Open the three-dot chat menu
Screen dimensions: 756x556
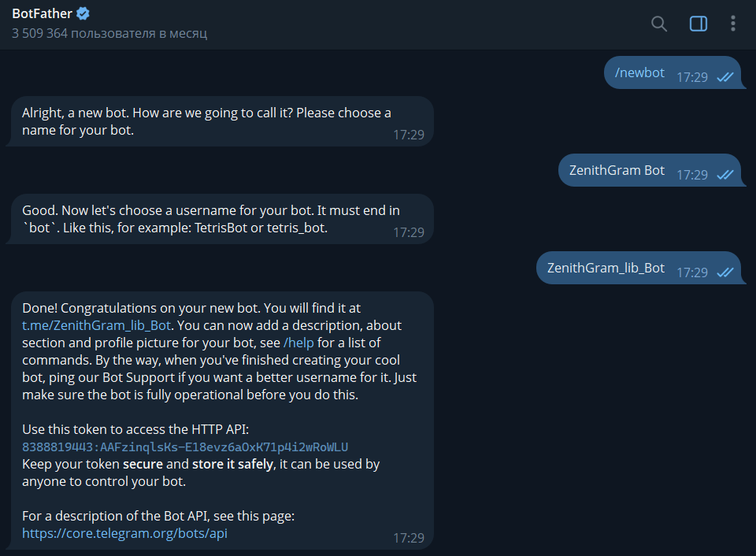(733, 24)
